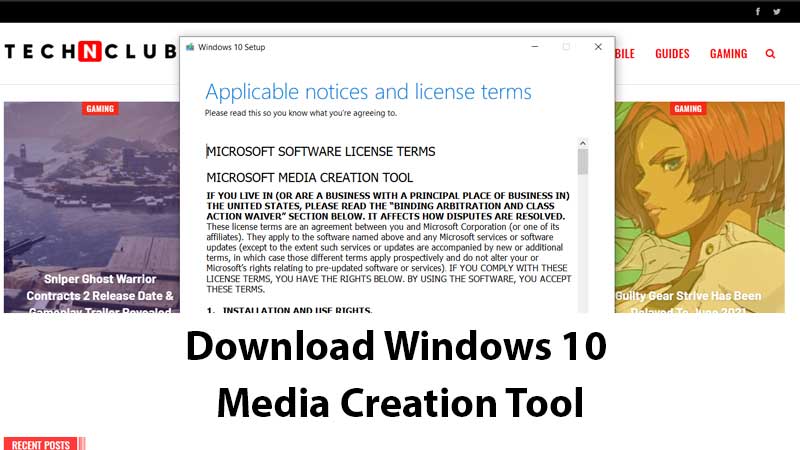Click the website search magnifier icon
The width and height of the screenshot is (800, 450).
coord(770,54)
